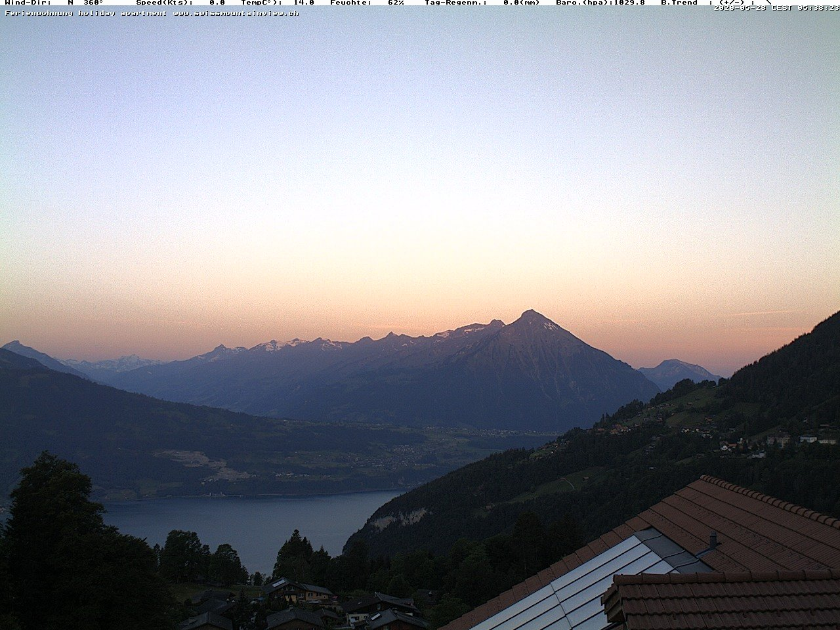The height and width of the screenshot is (630, 840).
Task: Click the 'Feuchte: 62%' humidity reading
Action: tap(367, 3)
